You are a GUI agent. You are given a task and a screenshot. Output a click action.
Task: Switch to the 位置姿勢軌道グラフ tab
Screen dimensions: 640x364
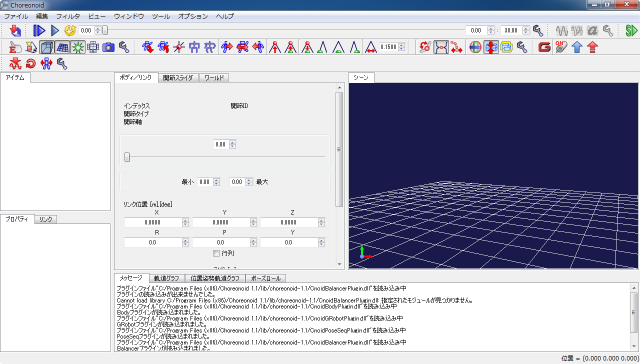pos(215,278)
